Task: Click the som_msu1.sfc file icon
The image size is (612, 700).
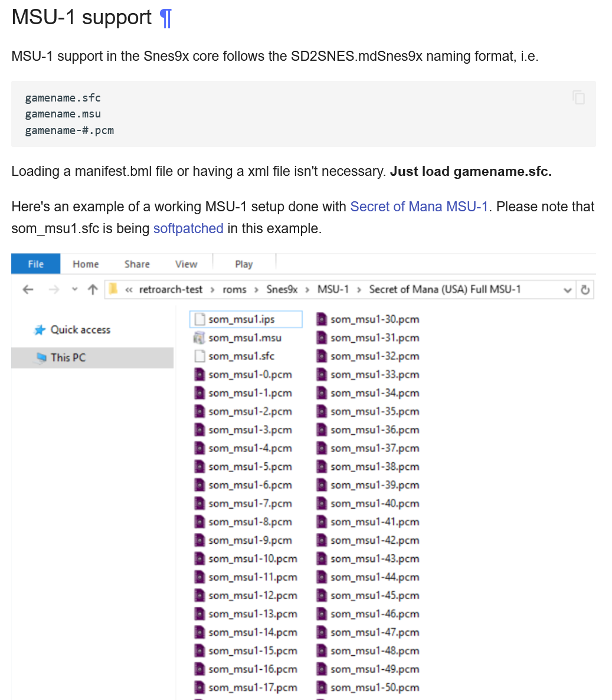Action: pos(200,356)
